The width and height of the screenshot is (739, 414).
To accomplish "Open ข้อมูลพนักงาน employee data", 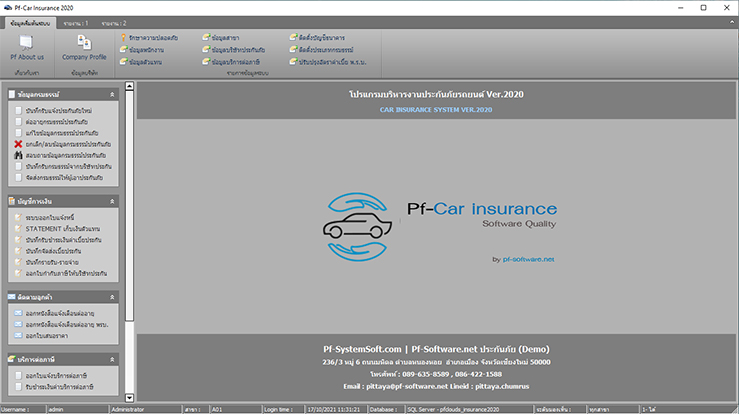I will click(x=142, y=50).
